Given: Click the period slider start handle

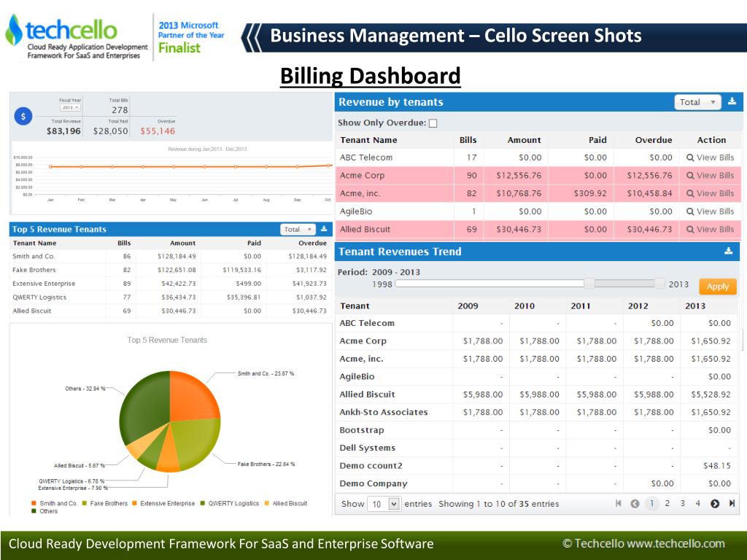Looking at the screenshot, I should coord(589,284).
